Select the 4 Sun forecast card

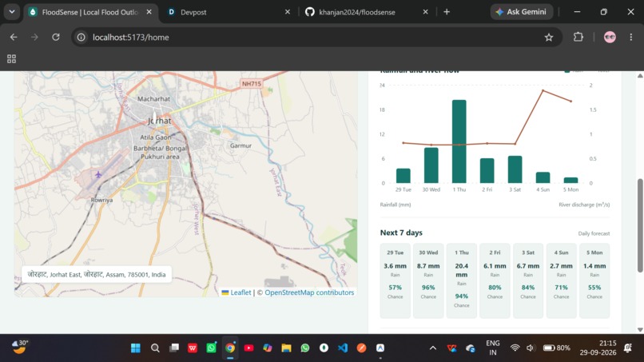561,280
